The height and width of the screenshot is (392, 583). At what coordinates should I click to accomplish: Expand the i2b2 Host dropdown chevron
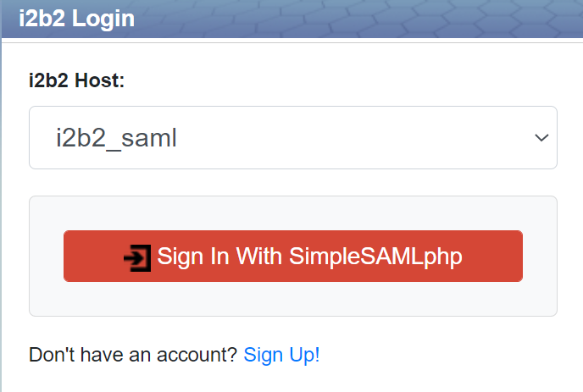[x=541, y=138]
